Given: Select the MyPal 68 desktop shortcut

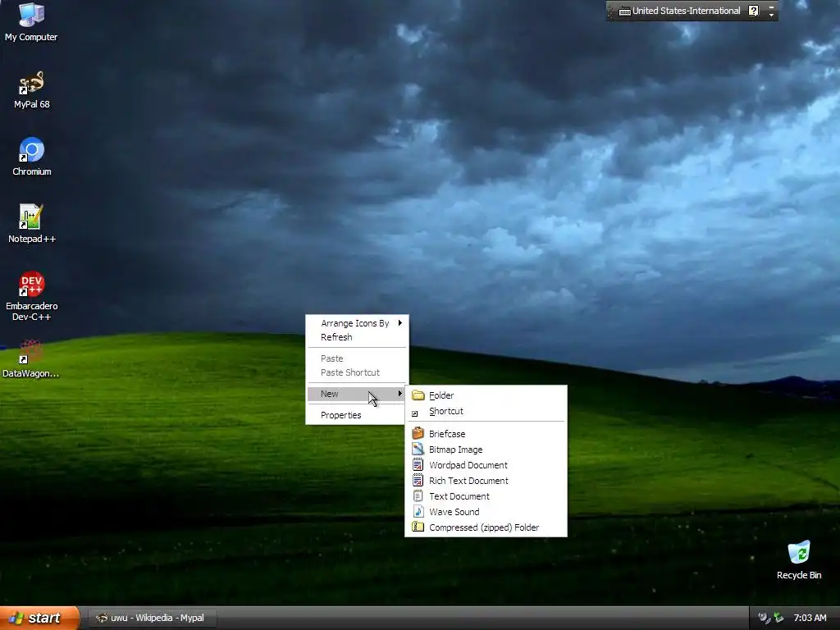Looking at the screenshot, I should pyautogui.click(x=32, y=89).
